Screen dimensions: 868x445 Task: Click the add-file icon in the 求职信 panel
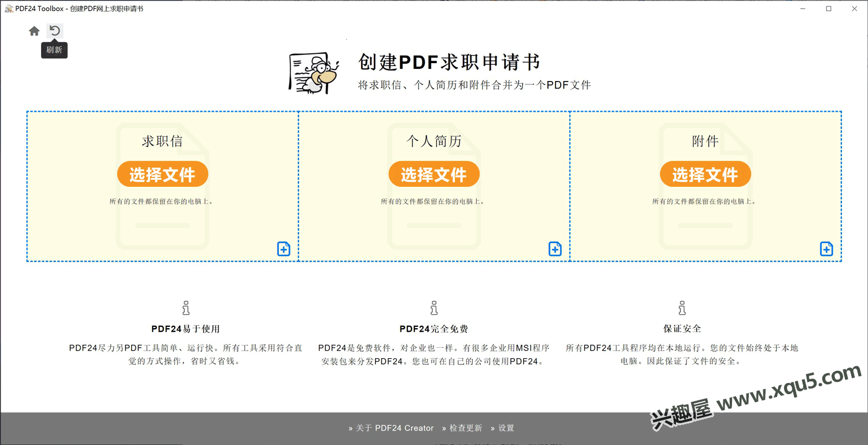[x=284, y=249]
